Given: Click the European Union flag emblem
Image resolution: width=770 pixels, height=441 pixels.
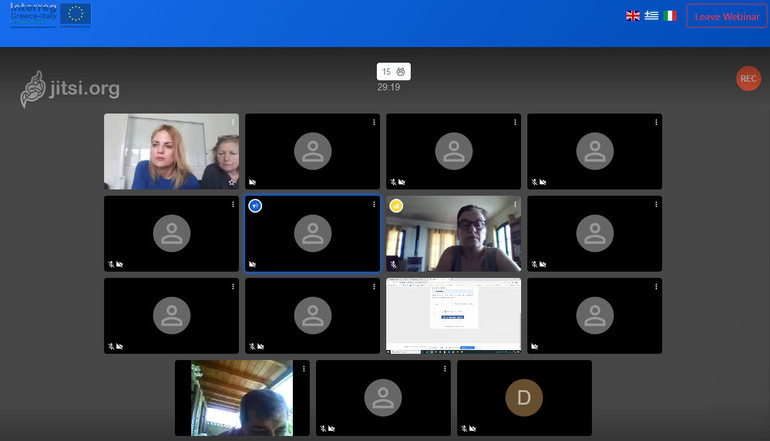Looking at the screenshot, I should (x=76, y=14).
